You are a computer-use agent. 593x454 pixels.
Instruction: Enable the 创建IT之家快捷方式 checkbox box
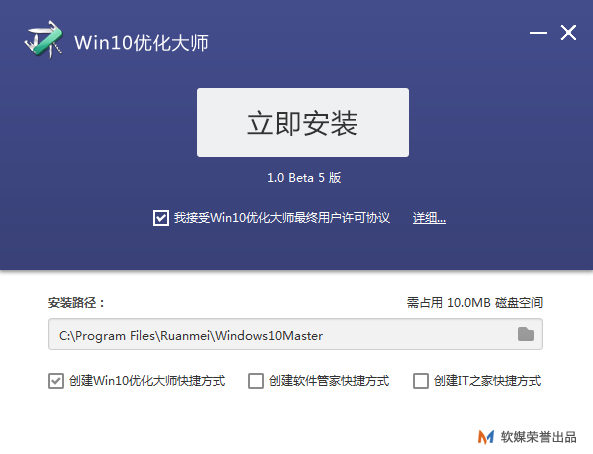tap(421, 381)
